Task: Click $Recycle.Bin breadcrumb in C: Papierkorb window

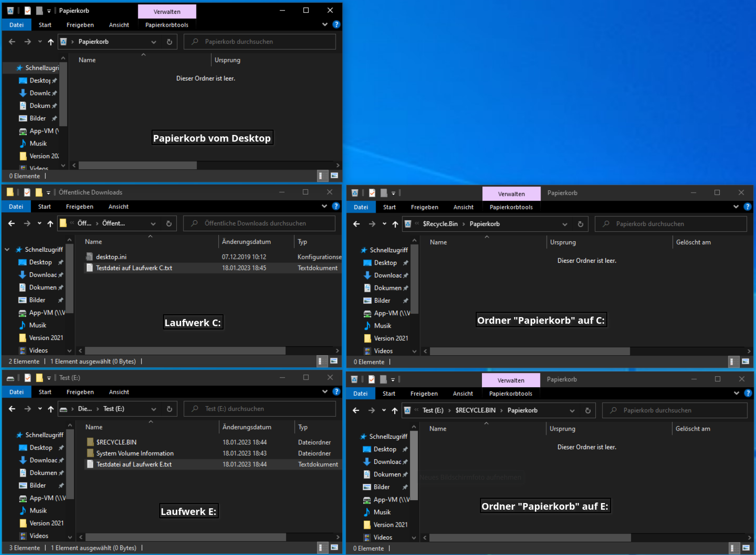Action: [x=440, y=224]
